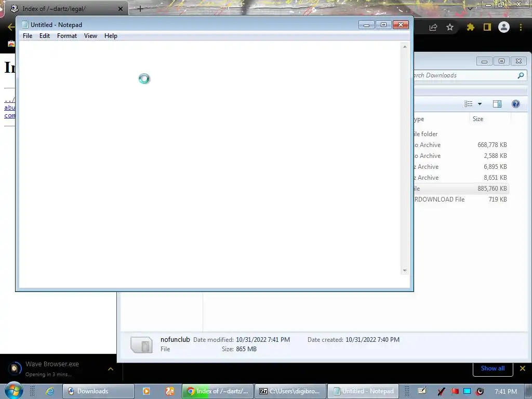Select the Index of /~dartz/legal/ Chrome tab

tap(66, 8)
